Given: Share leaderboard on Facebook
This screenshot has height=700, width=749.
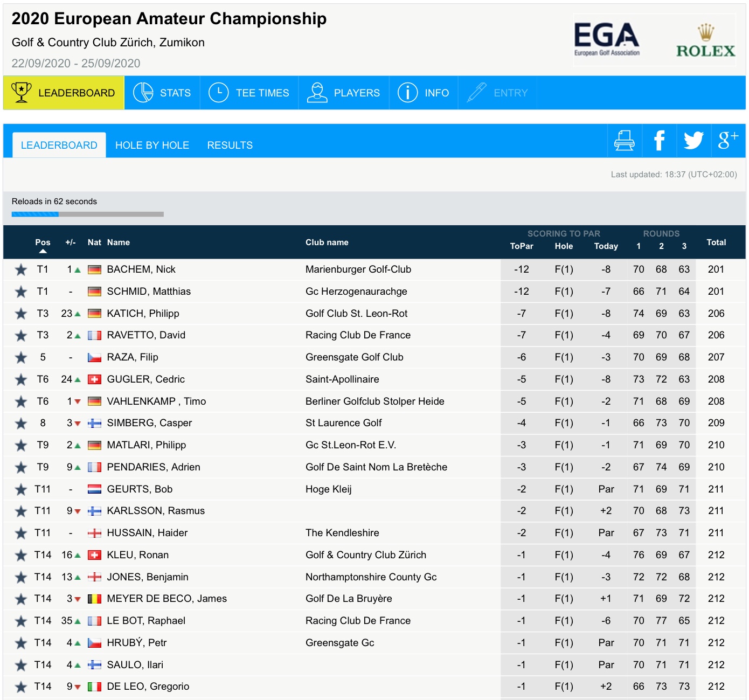Looking at the screenshot, I should coord(659,141).
